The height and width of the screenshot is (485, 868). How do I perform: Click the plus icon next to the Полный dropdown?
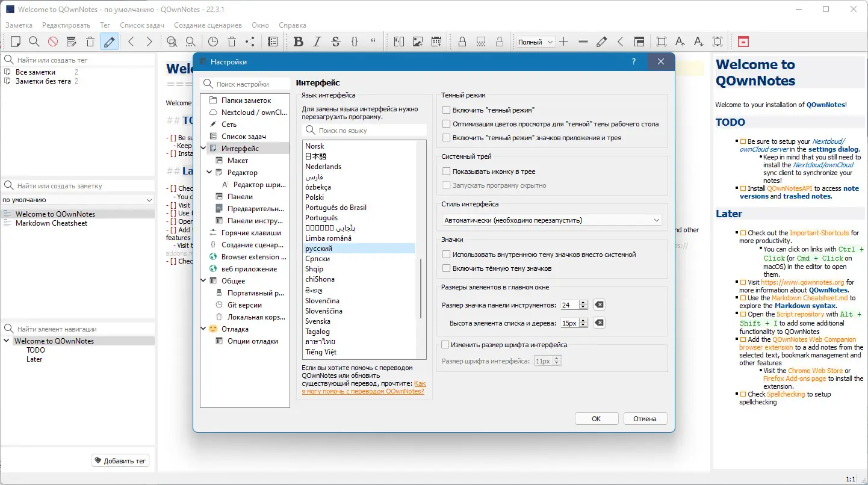click(x=564, y=42)
